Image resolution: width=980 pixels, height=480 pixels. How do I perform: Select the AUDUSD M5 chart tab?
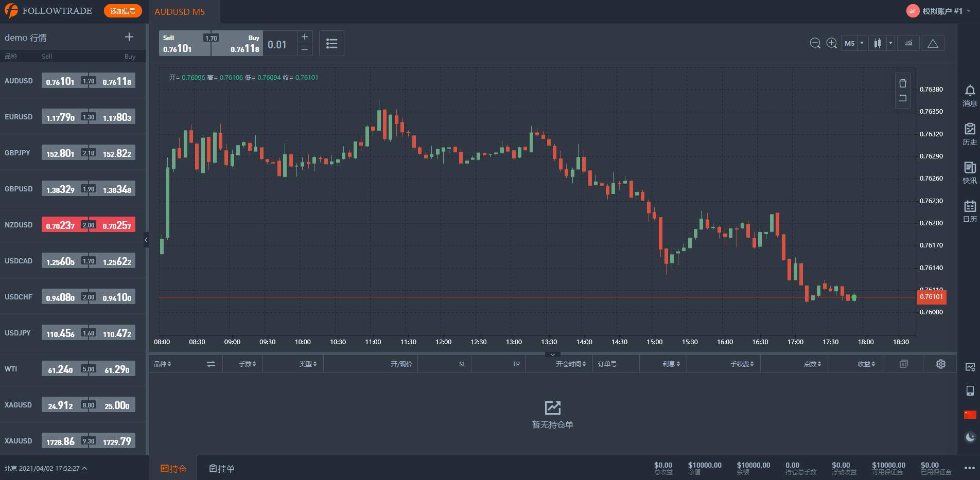(x=180, y=12)
